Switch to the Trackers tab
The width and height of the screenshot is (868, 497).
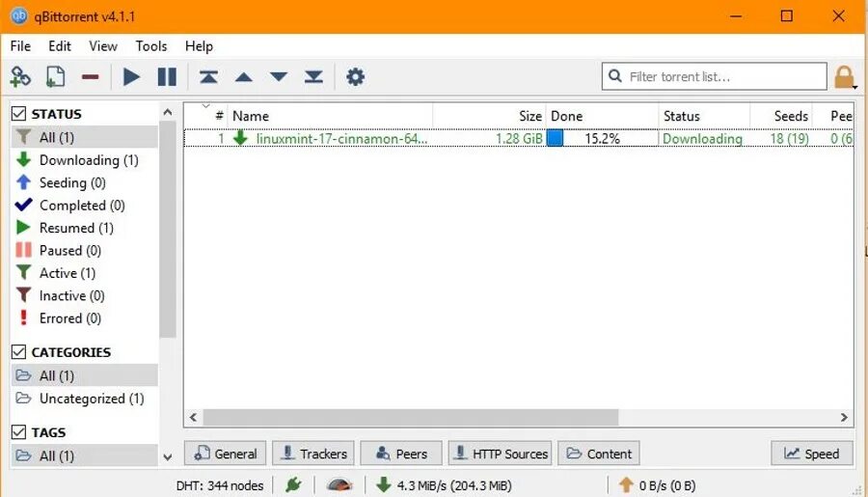pos(313,454)
